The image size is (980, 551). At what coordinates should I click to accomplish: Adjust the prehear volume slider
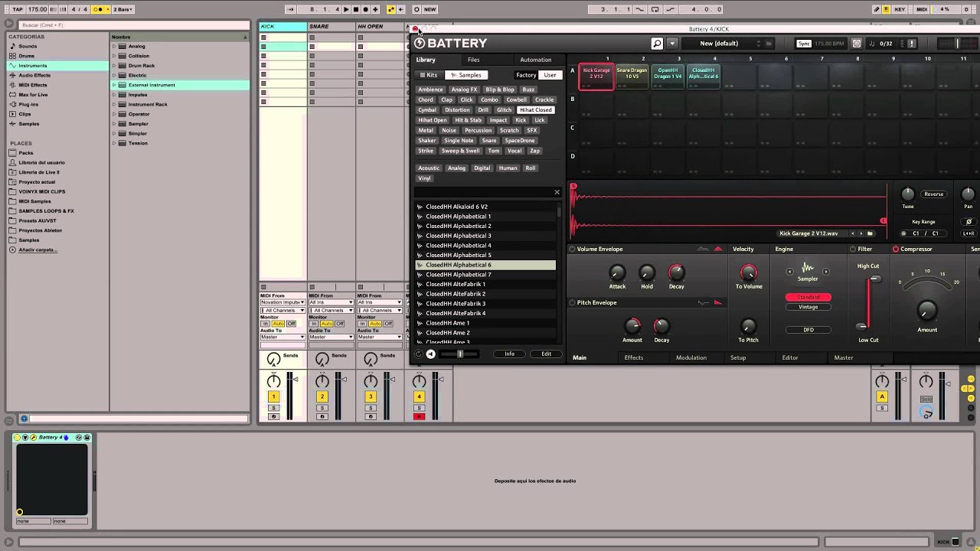(460, 354)
